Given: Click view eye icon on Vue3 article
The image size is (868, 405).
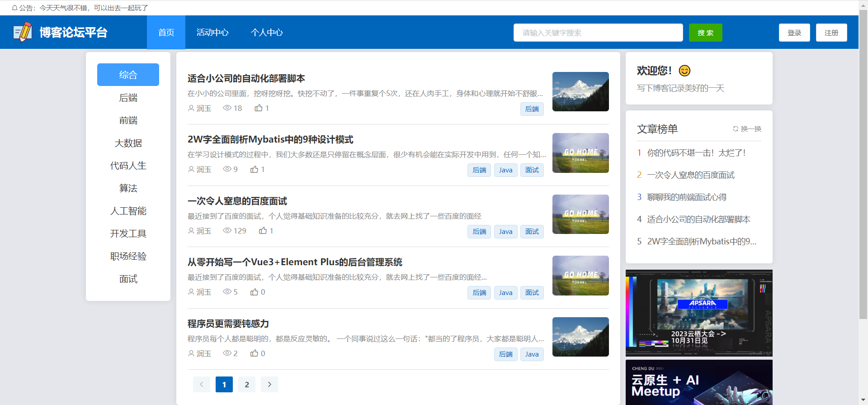Looking at the screenshot, I should (227, 292).
